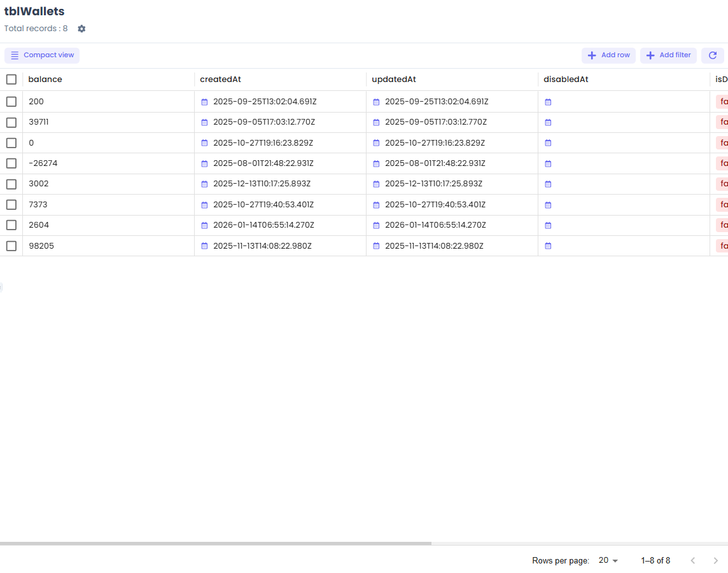Click the Add filter button
Viewport: 728px width, 573px height.
click(668, 55)
